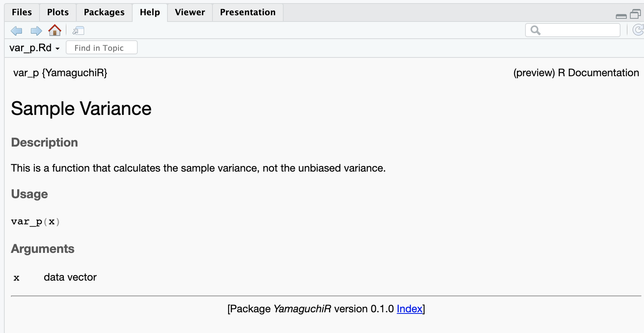
Task: Open the var_p.Rd topic dropdown
Action: pos(34,48)
